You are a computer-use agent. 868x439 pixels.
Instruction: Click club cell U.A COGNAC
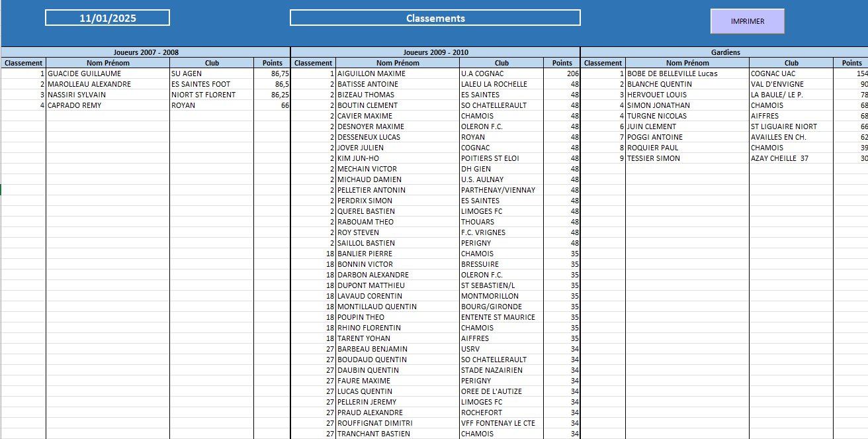pos(501,73)
